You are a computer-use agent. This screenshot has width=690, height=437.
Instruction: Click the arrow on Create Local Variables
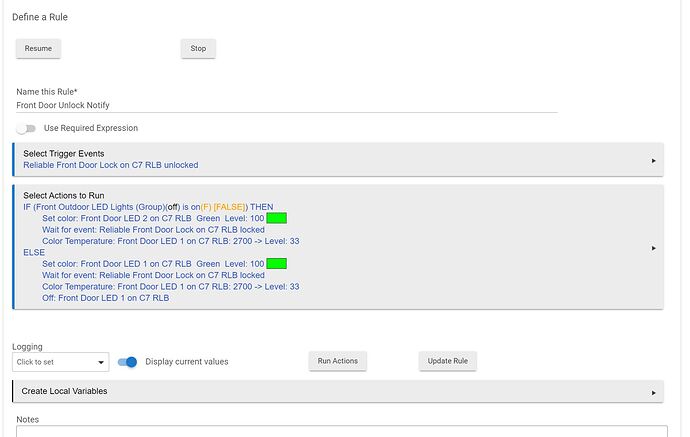coord(653,393)
